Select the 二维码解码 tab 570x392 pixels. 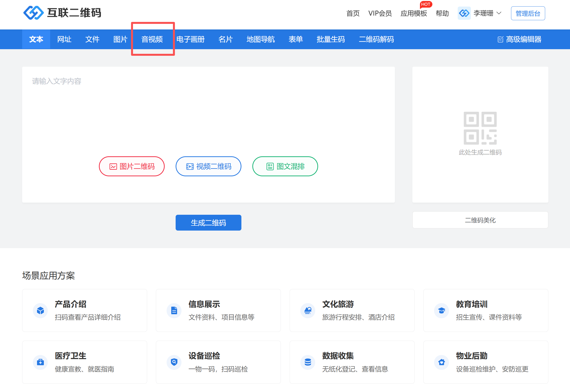376,39
